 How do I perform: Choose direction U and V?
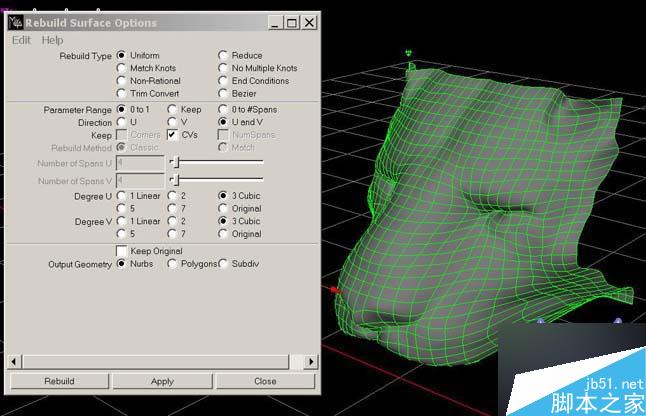[x=223, y=122]
